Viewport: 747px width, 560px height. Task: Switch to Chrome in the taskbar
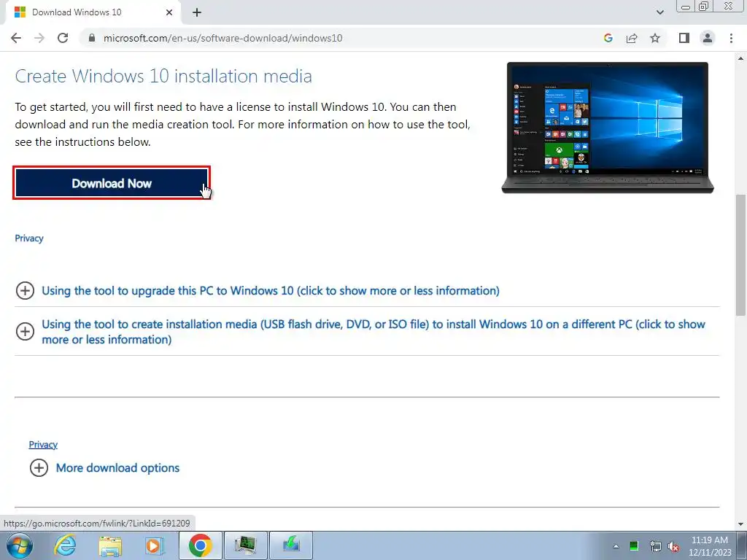point(200,545)
